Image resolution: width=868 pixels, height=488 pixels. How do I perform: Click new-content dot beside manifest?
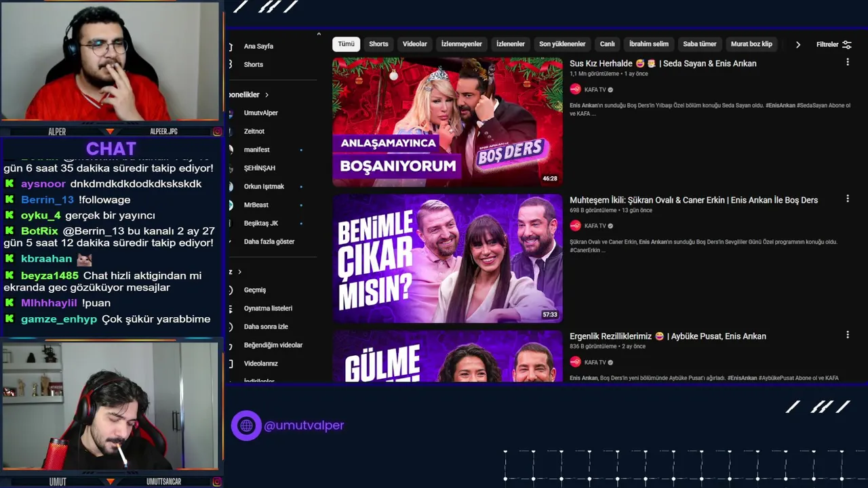(x=301, y=150)
